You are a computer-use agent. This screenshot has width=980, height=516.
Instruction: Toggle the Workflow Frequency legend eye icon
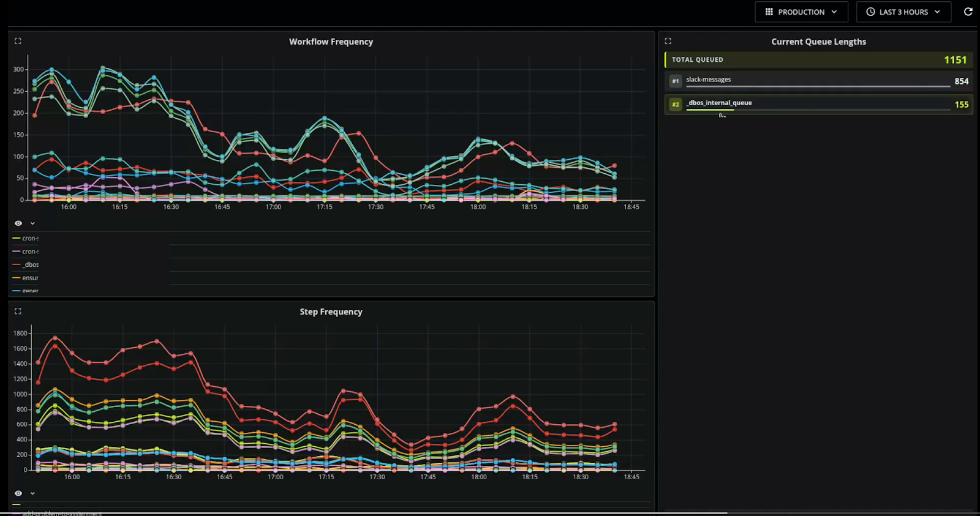coord(18,223)
